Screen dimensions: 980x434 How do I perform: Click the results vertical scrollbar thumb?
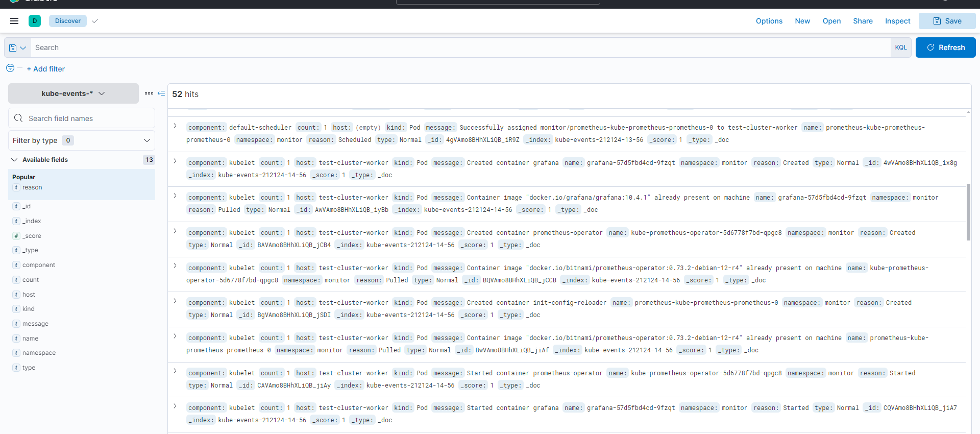point(968,212)
